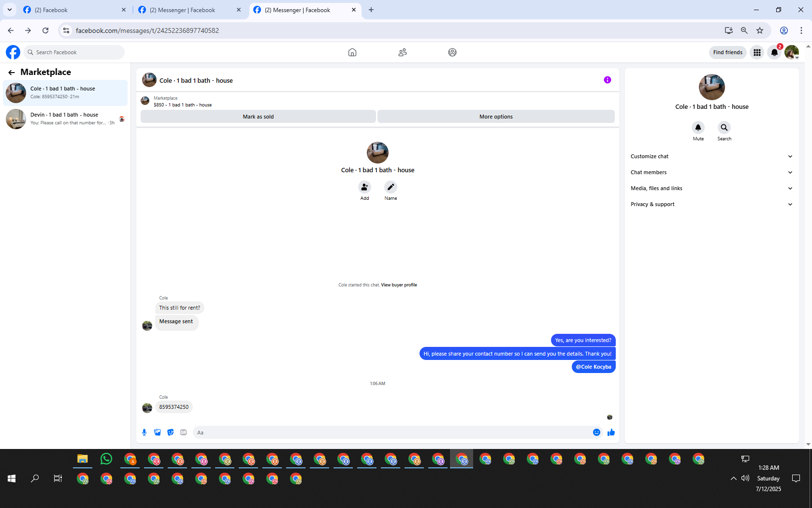812x508 pixels.
Task: Open the notifications bell icon
Action: point(775,52)
